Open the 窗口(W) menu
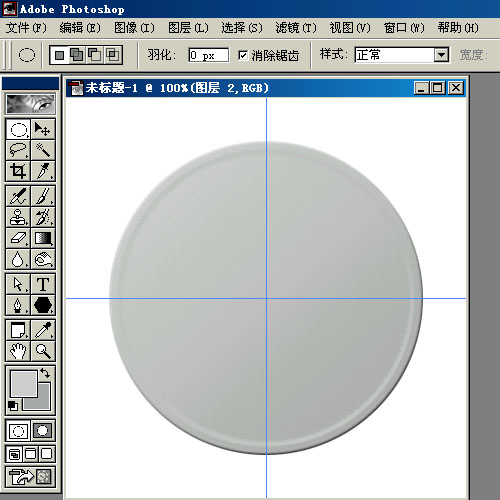Image resolution: width=500 pixels, height=500 pixels. (404, 28)
